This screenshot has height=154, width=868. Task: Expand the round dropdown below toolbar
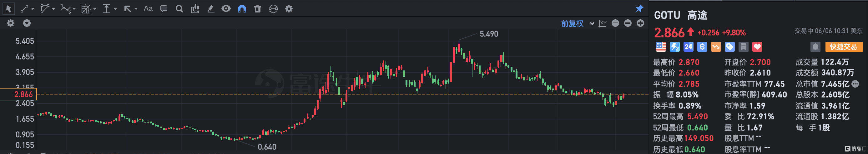click(27, 23)
